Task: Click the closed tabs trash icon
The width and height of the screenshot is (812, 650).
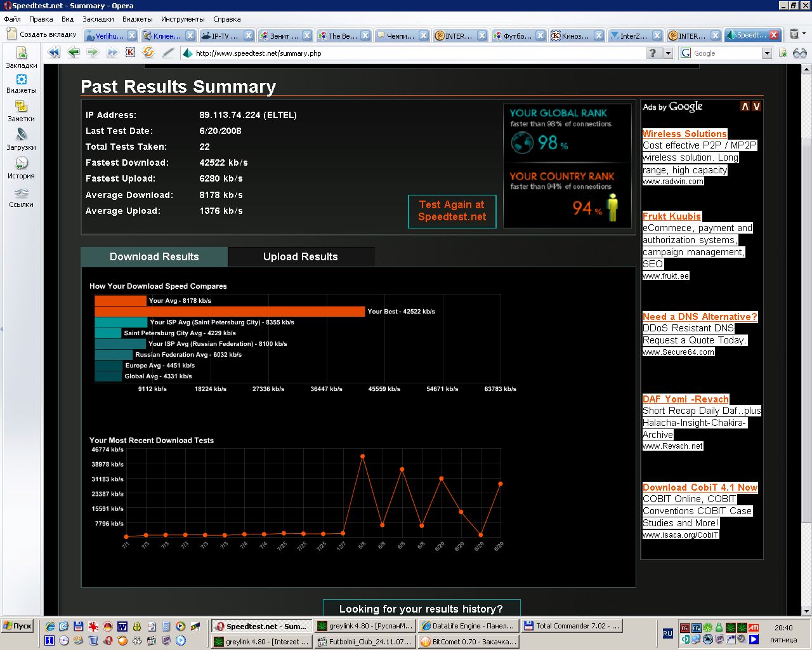Action: point(794,34)
